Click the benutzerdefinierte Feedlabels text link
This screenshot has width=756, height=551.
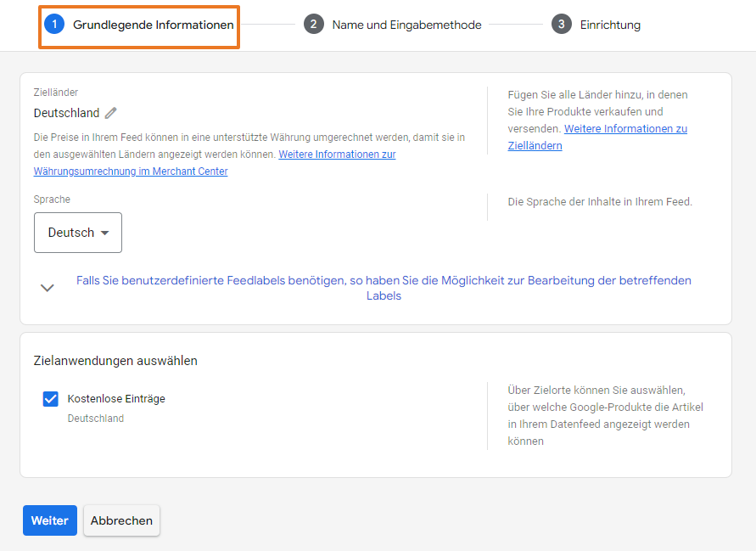384,288
